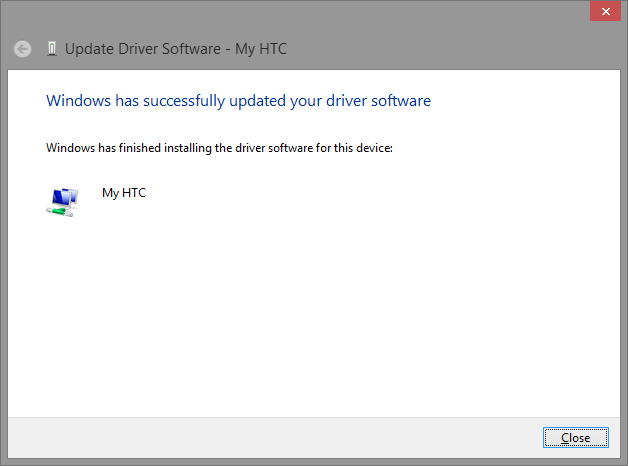Click the 'Windows has finished installing' message

219,148
